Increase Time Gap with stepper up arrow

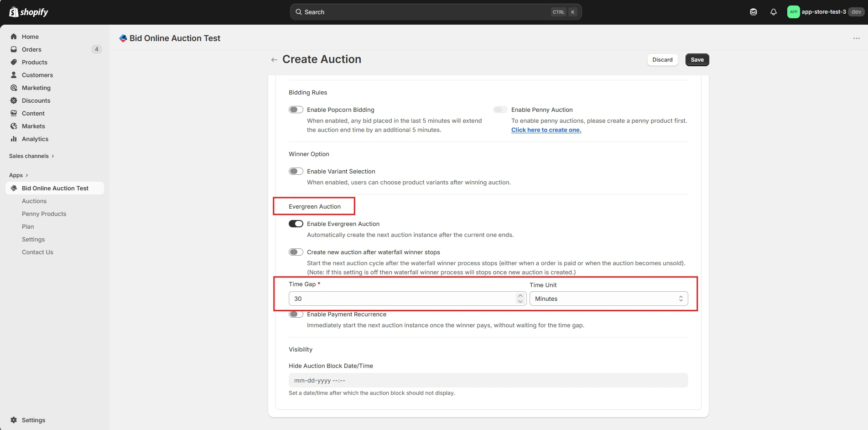520,296
